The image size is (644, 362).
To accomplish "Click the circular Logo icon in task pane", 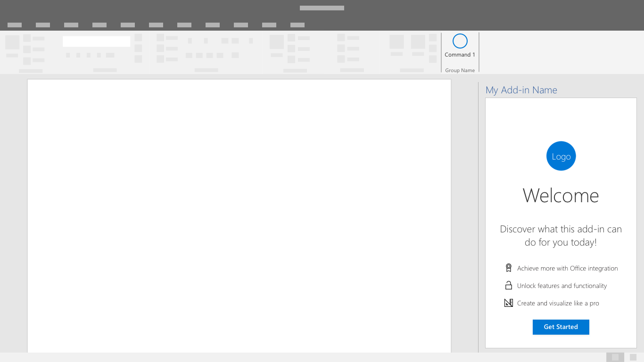I will click(561, 156).
